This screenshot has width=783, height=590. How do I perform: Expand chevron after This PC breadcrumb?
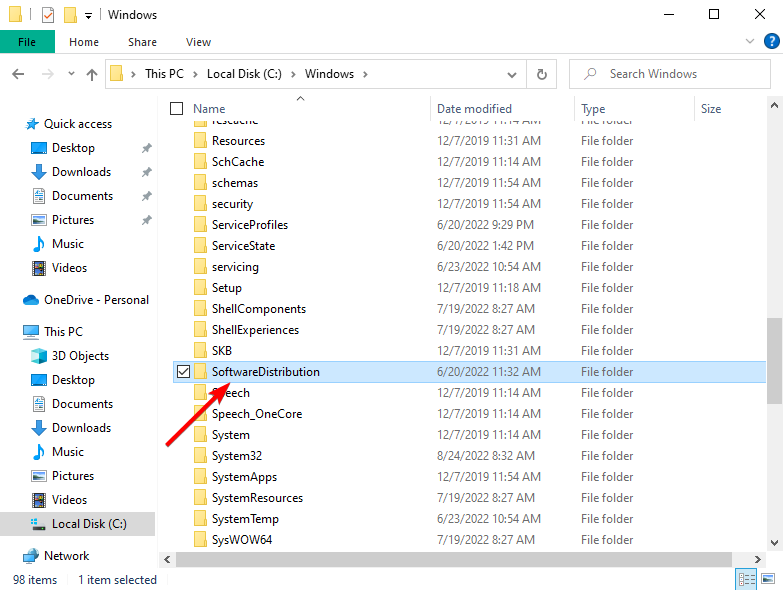[x=195, y=74]
